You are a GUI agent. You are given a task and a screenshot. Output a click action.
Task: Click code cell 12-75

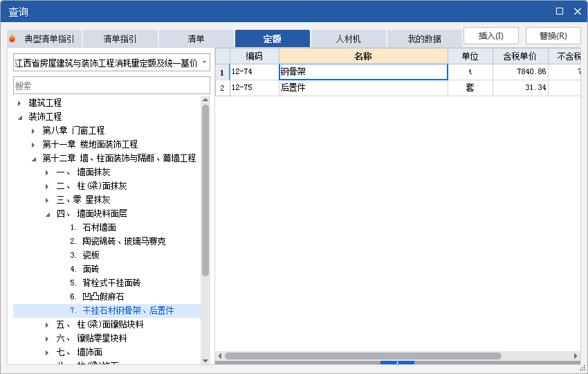pos(255,88)
